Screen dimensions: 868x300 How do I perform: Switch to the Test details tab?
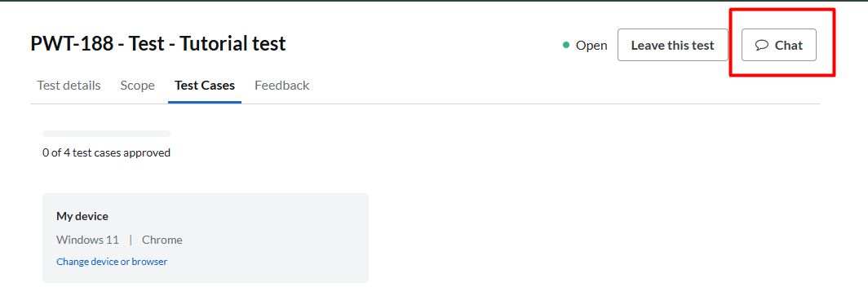click(x=69, y=86)
